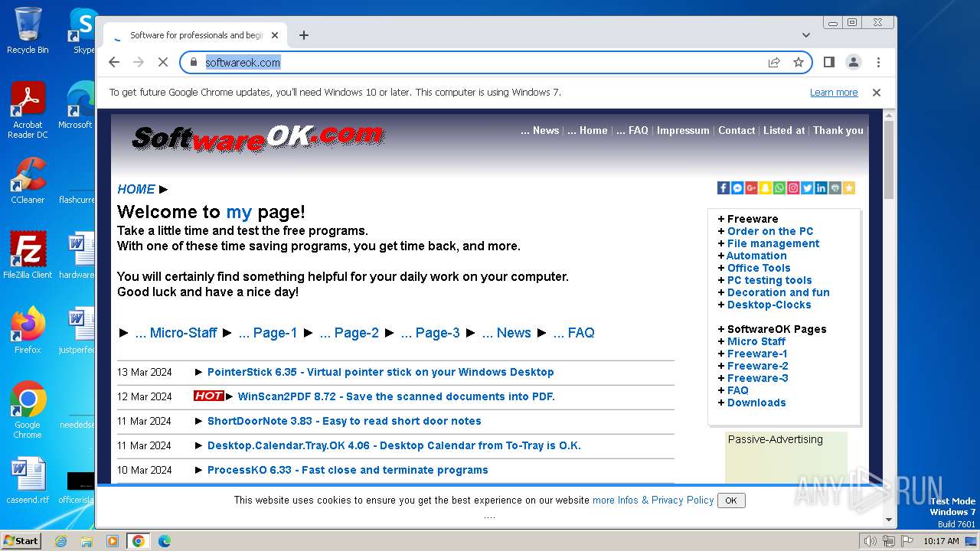Expand Chrome tab search dropdown arrow
This screenshot has height=551, width=980.
tap(806, 35)
